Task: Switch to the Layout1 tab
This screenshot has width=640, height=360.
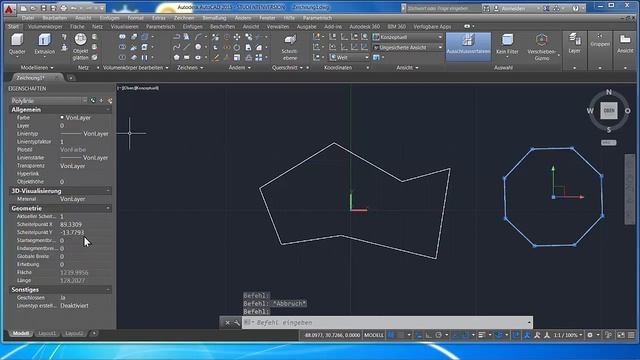Action: click(47, 333)
